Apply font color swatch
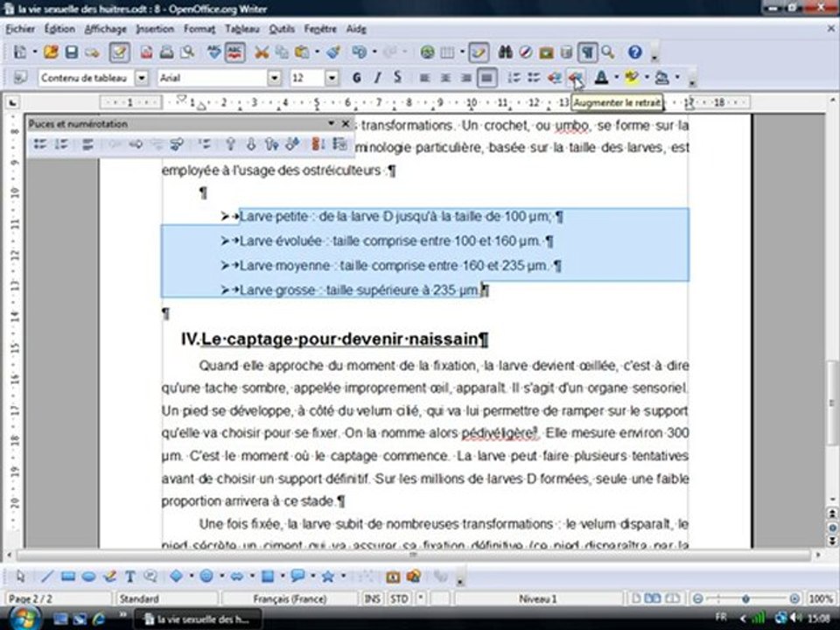 [601, 78]
